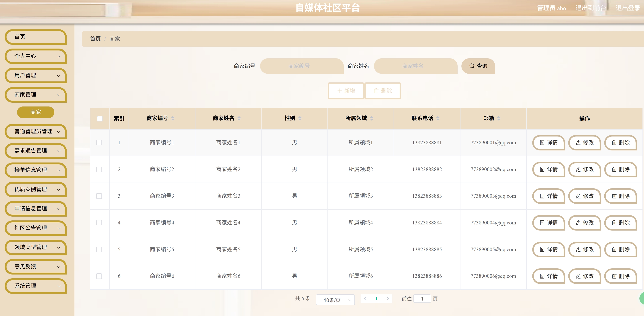Screen dimensions: 644x316
Task: Sort by 联系电话 column arrows
Action: point(438,118)
